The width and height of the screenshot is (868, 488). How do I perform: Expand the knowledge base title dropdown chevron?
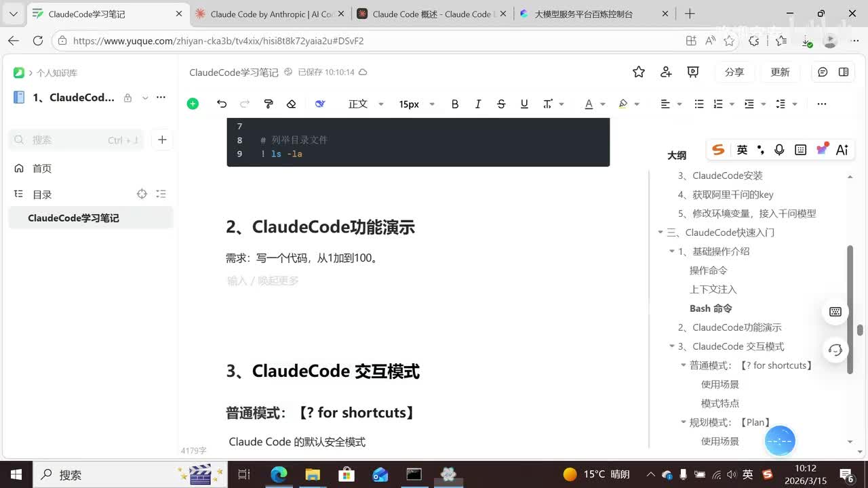pyautogui.click(x=145, y=98)
